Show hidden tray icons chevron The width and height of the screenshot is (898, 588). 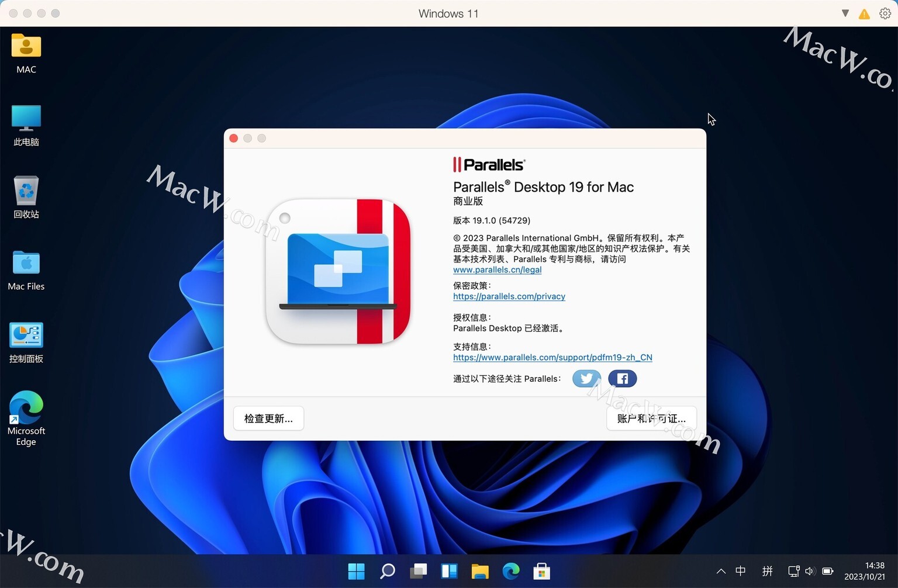click(x=721, y=572)
